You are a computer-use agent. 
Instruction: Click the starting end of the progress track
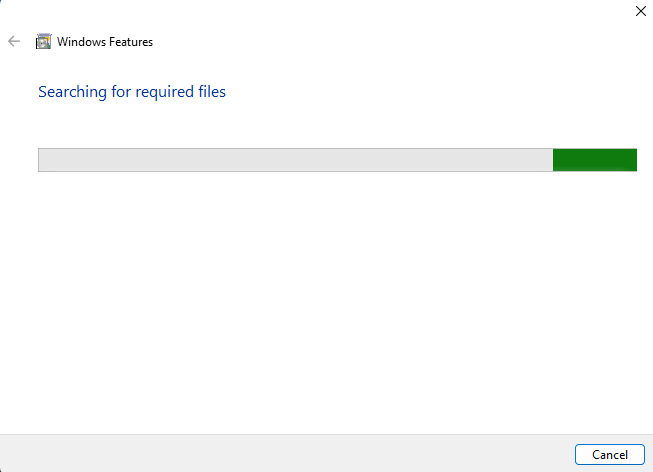pos(42,160)
